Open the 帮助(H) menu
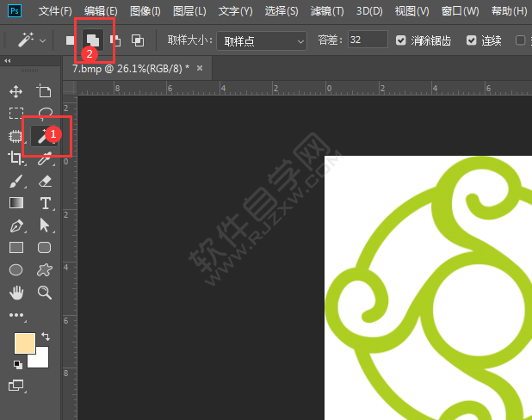Screen dimensions: 532x420 click(510, 11)
